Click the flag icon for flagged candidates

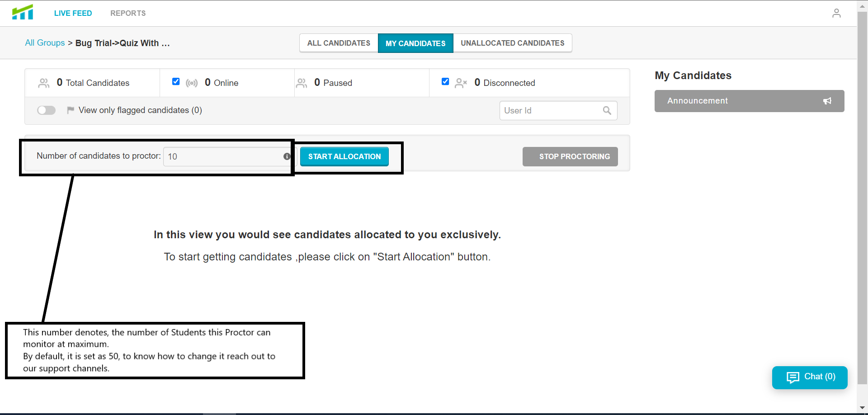click(71, 110)
